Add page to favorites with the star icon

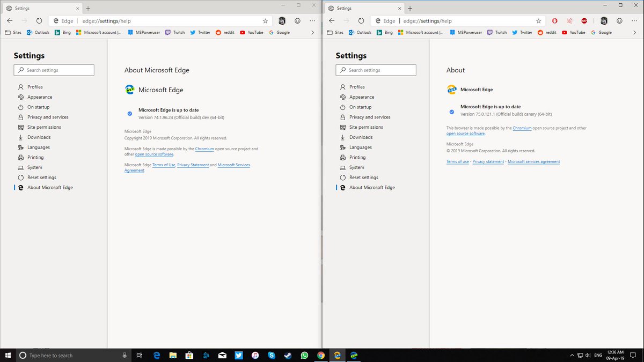click(x=265, y=20)
